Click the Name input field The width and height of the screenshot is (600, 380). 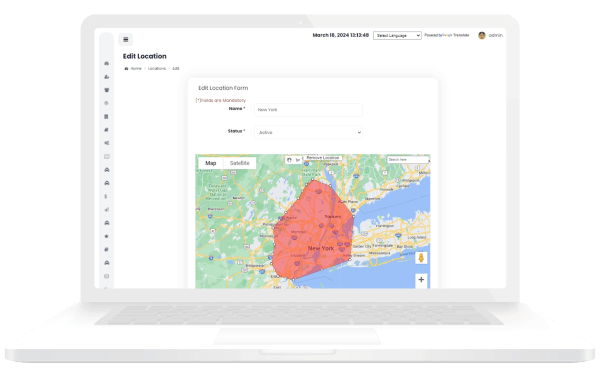[308, 110]
